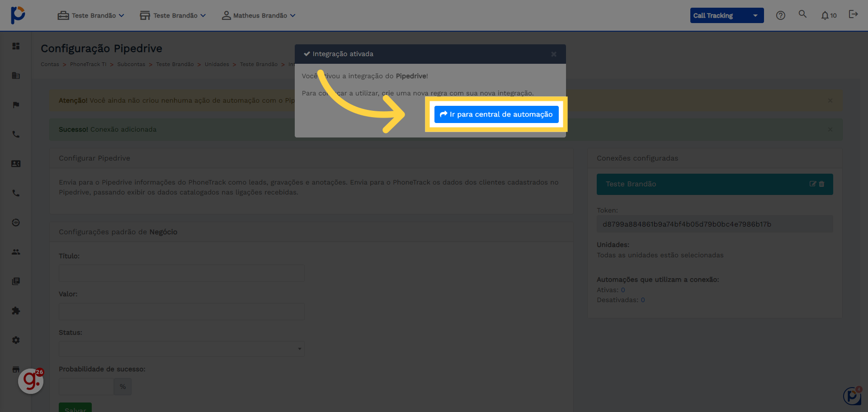Screen dimensions: 868x412
Task: Click Ir para central de automação button
Action: (x=496, y=114)
